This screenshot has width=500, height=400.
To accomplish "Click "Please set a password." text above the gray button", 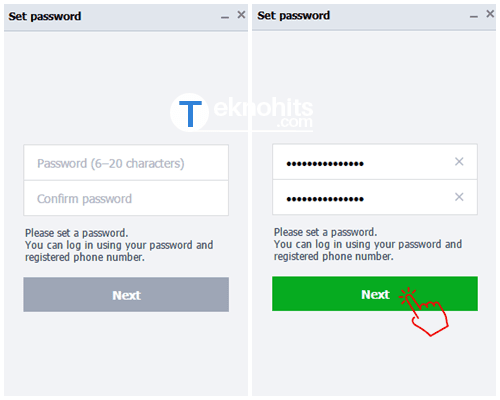I will [77, 233].
